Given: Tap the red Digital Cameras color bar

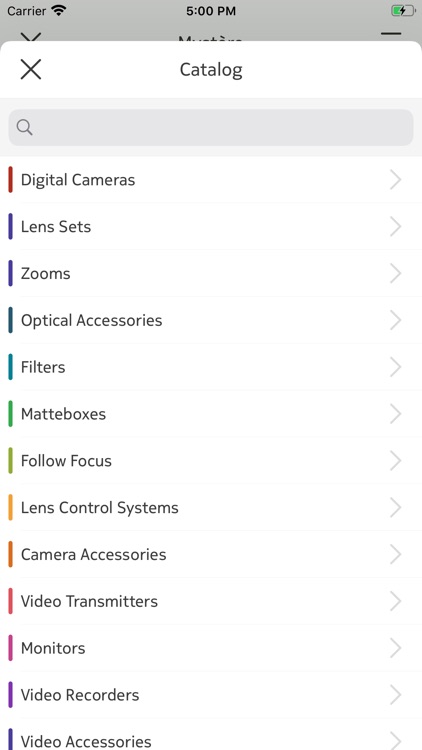Looking at the screenshot, I should [11, 180].
